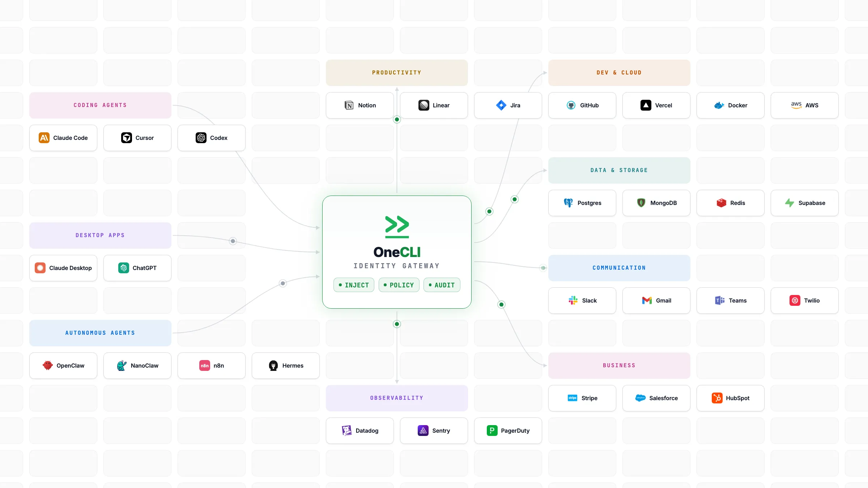Click the Vercel triangle icon

point(646,105)
